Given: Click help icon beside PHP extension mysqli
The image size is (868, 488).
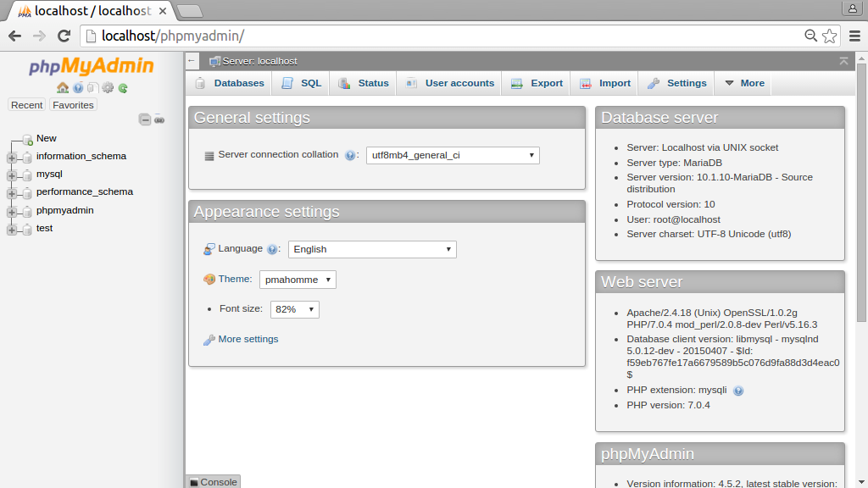Looking at the screenshot, I should coord(738,391).
